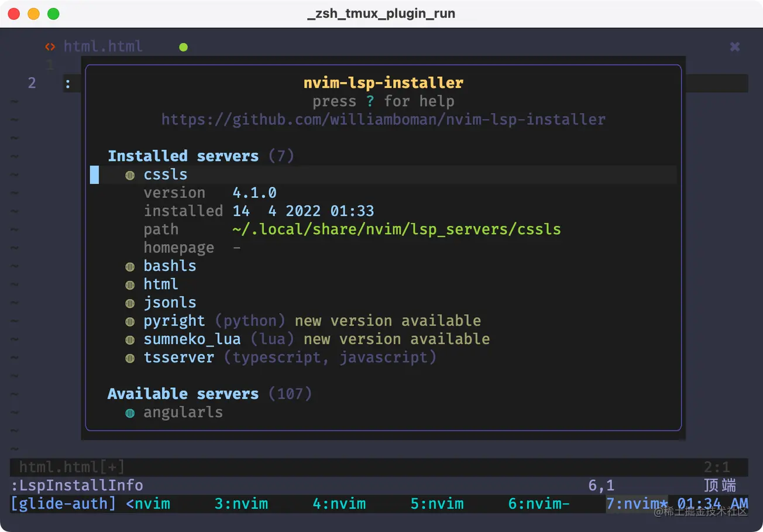Click the cssls path ~/.local/share/nvim/lsp_servers/cssls
The image size is (763, 532).
click(397, 229)
